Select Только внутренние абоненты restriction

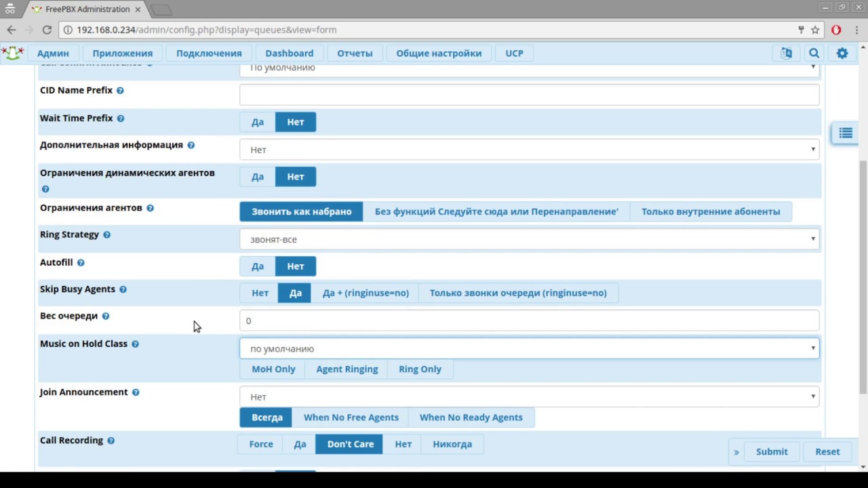(x=711, y=211)
